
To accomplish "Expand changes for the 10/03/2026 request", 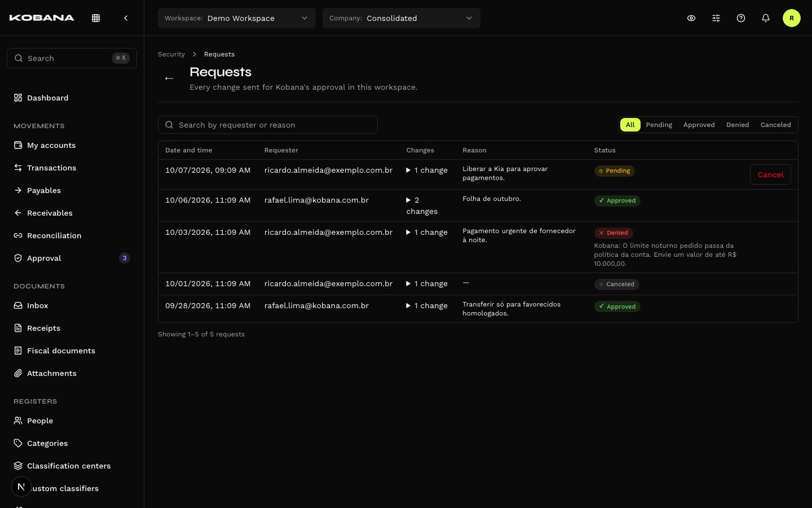I will coord(427,232).
